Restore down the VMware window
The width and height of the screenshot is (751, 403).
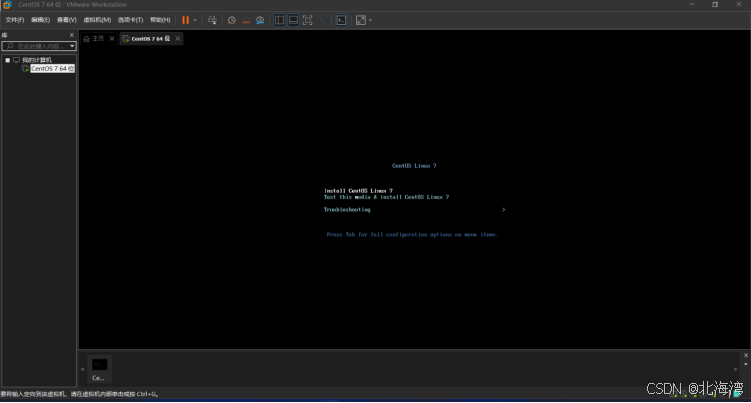coord(715,4)
